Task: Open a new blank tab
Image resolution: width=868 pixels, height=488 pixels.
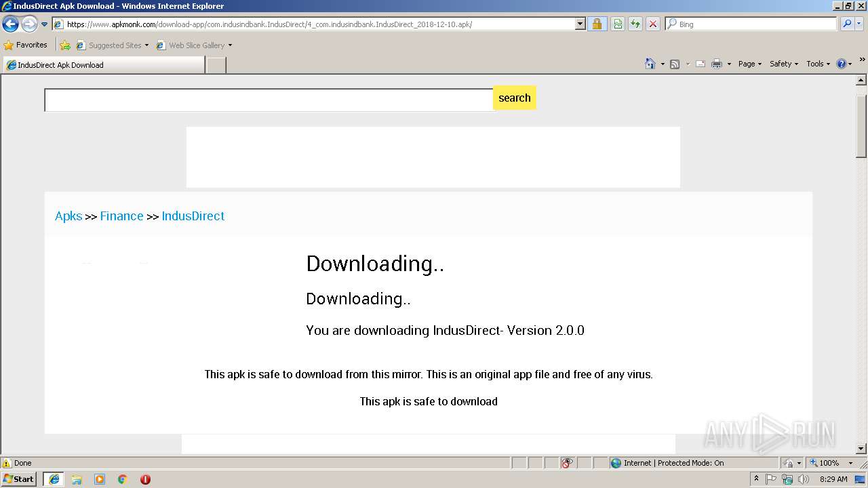Action: coord(216,65)
